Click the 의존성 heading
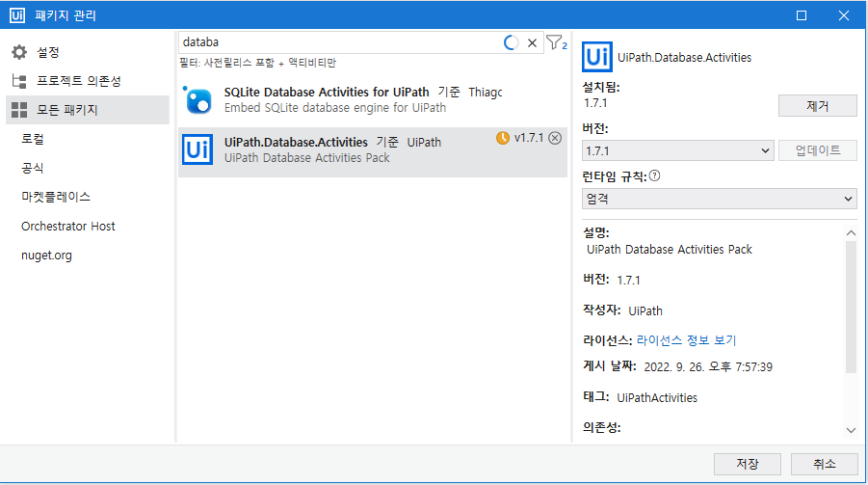 [x=602, y=427]
